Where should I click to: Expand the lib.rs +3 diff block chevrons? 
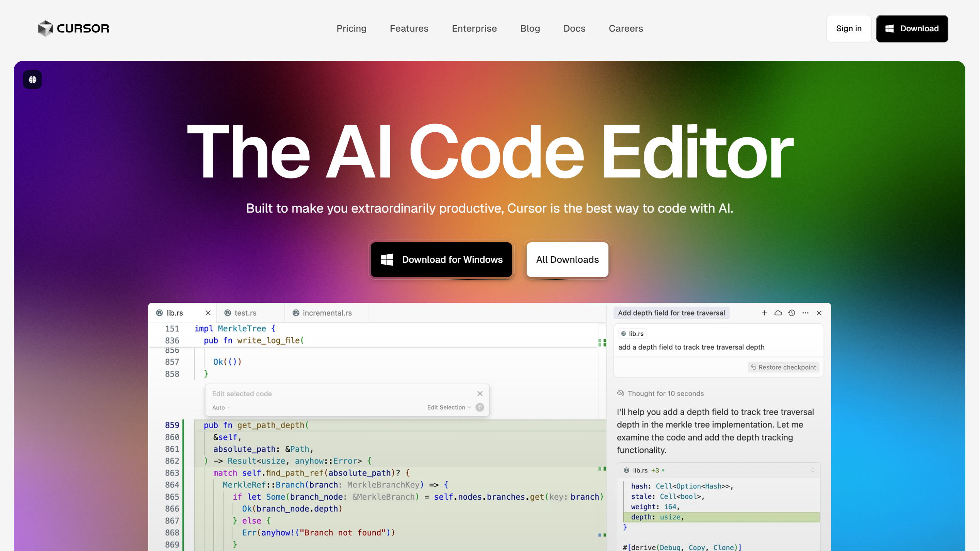pyautogui.click(x=813, y=470)
